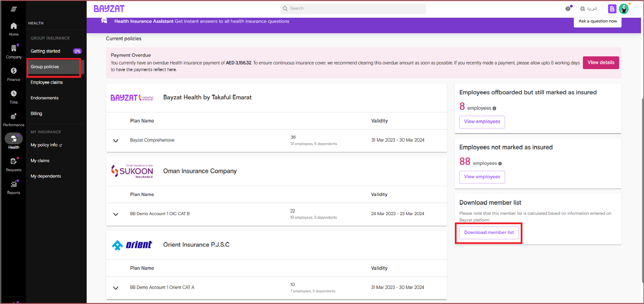Open Billing menu item
This screenshot has height=304, width=644.
pyautogui.click(x=36, y=114)
